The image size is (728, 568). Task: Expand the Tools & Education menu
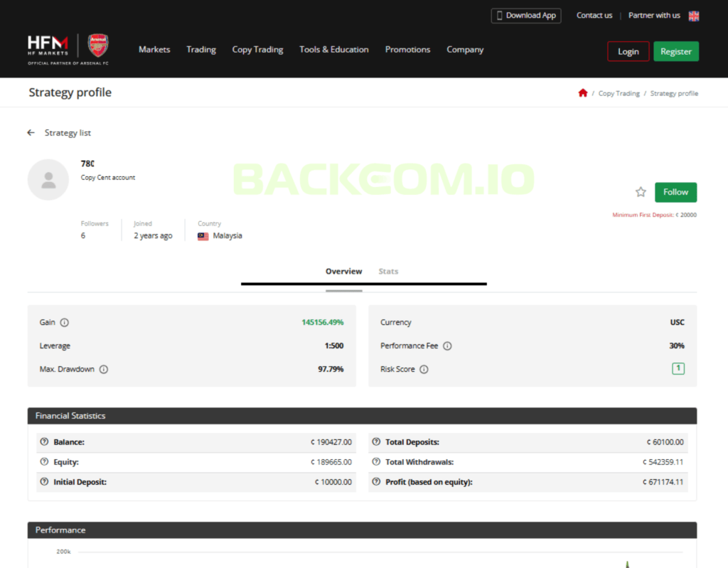tap(333, 50)
